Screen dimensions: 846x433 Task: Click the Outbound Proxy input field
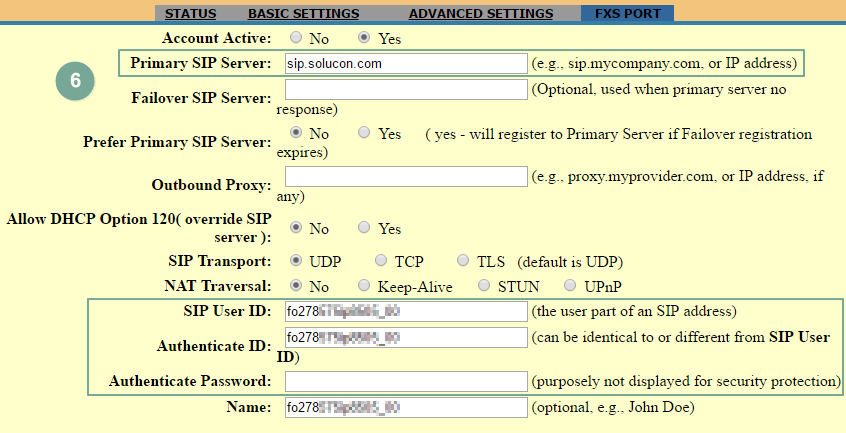point(405,177)
